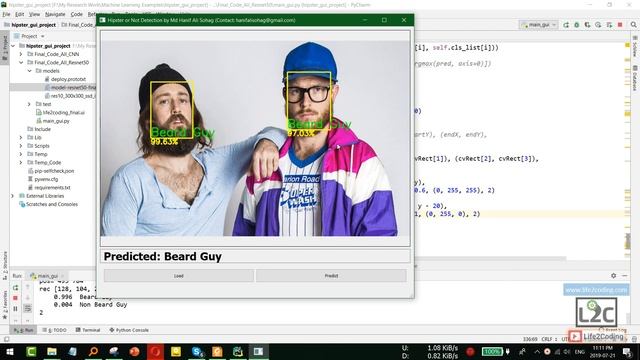Click Run with Coverage toolbar icon
The width and height of the screenshot is (640, 360).
[x=587, y=25]
